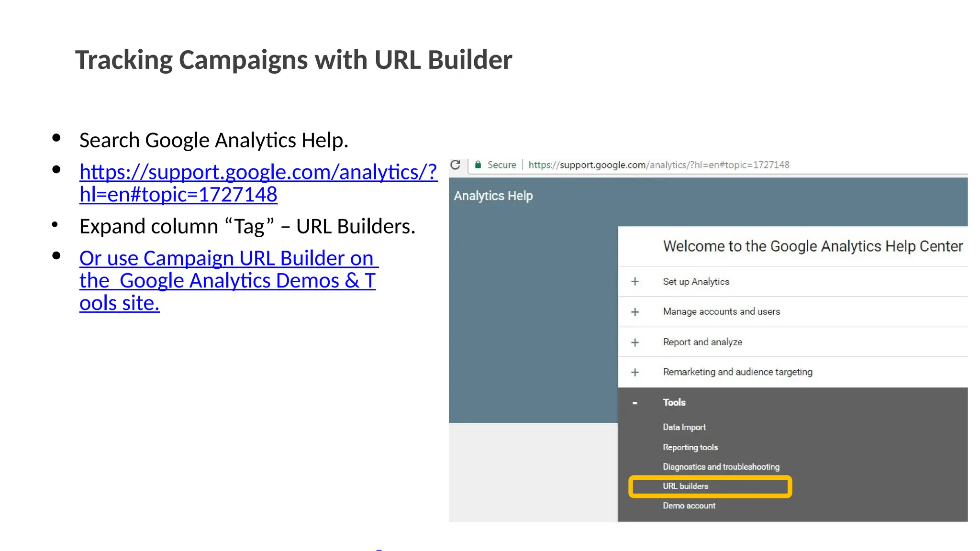The height and width of the screenshot is (551, 980).
Task: Click the Tools section heading
Action: (674, 402)
